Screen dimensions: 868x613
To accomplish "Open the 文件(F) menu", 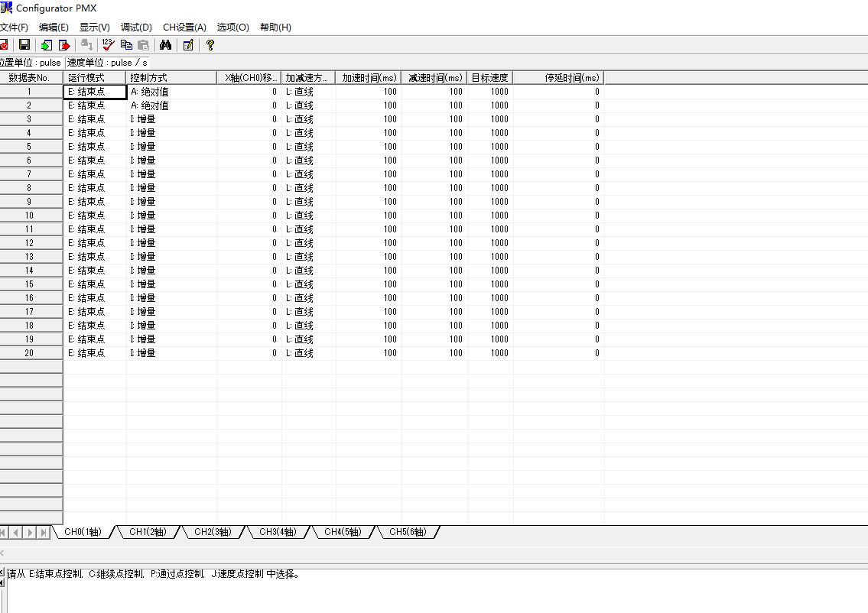I will tap(14, 27).
